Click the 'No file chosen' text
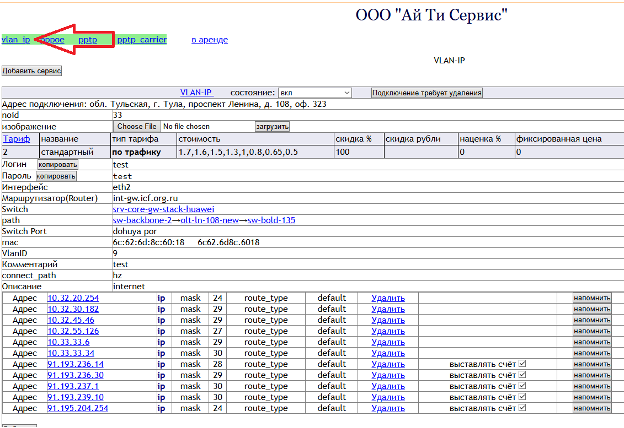 click(x=186, y=126)
